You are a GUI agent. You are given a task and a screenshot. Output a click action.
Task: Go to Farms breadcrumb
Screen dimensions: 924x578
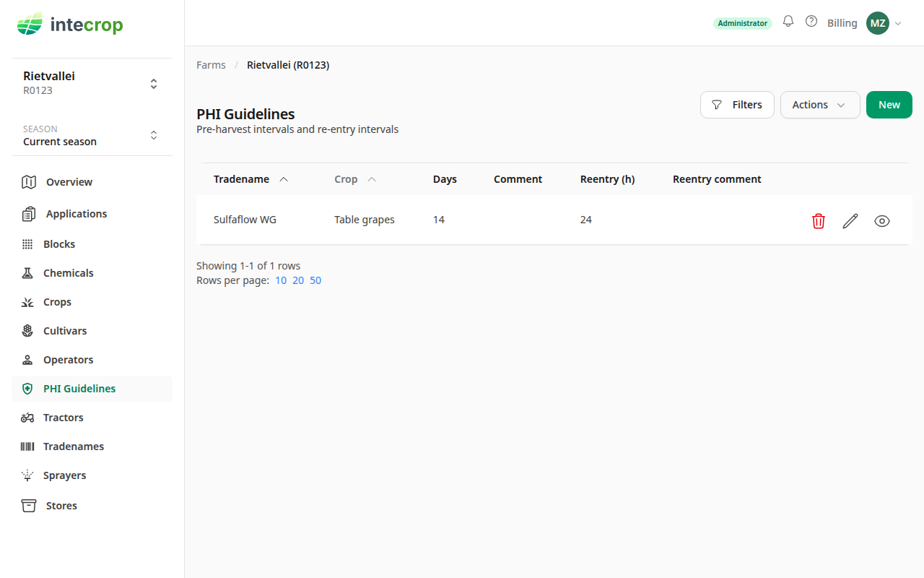(x=211, y=65)
